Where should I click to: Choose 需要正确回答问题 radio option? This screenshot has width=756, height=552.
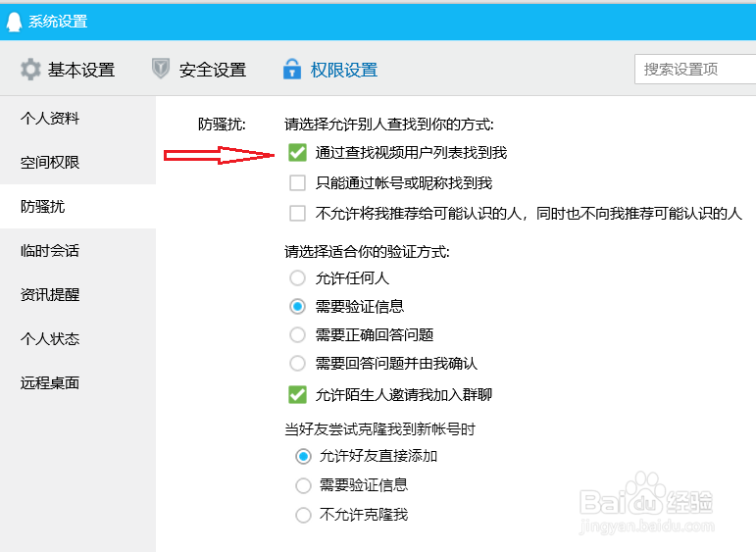point(297,334)
